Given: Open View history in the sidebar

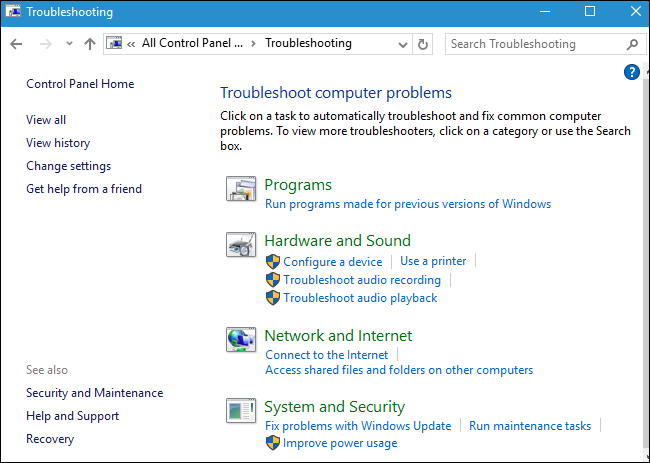Looking at the screenshot, I should [x=58, y=143].
